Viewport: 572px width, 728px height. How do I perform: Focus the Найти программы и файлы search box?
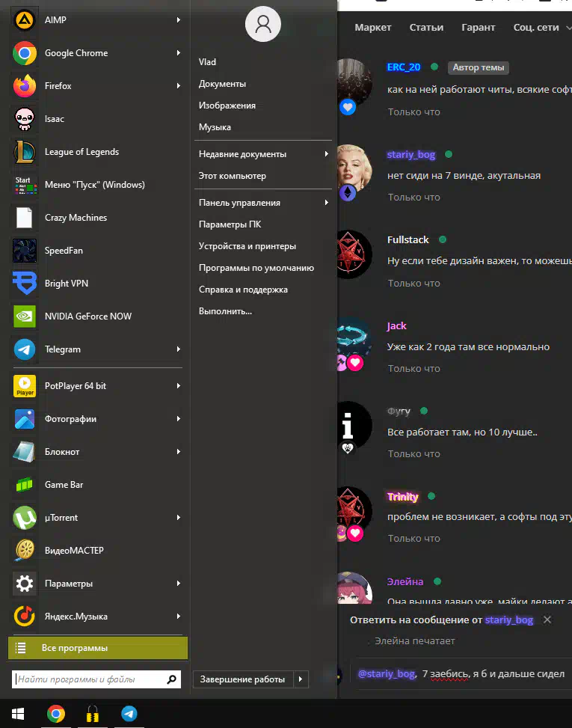(x=96, y=679)
